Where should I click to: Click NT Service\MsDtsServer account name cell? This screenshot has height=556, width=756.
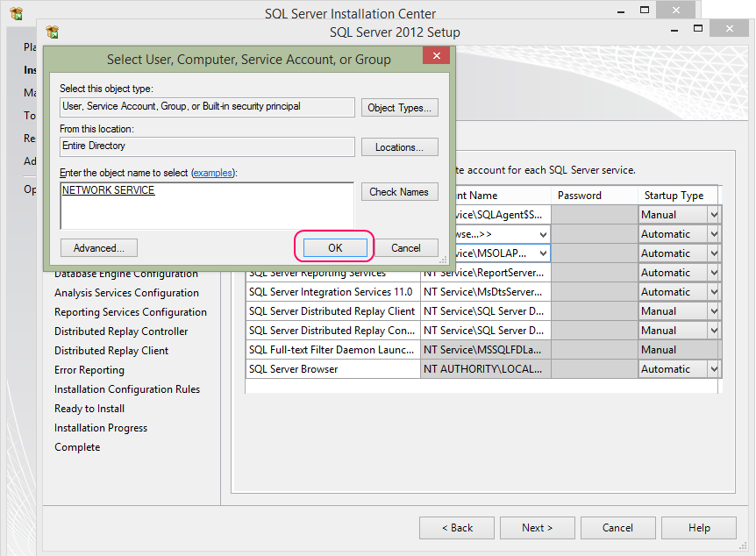click(x=486, y=292)
